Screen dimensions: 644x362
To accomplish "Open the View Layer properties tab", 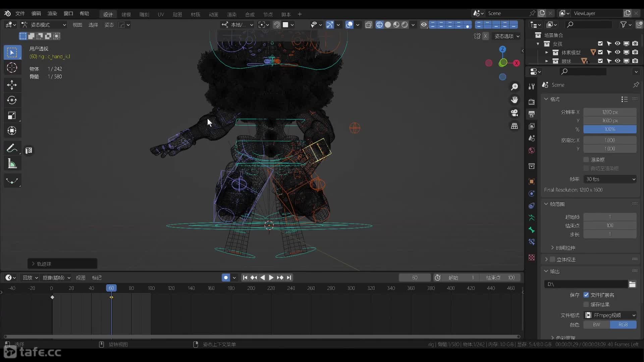I will click(532, 126).
